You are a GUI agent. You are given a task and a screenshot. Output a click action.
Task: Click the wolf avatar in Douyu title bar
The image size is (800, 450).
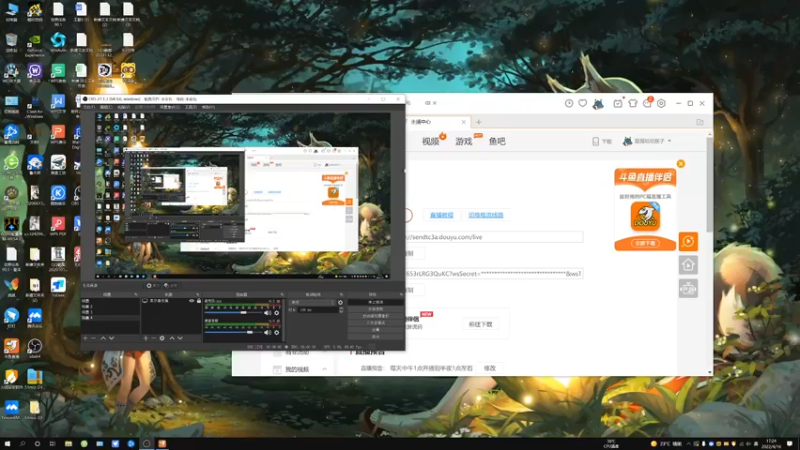(x=598, y=104)
